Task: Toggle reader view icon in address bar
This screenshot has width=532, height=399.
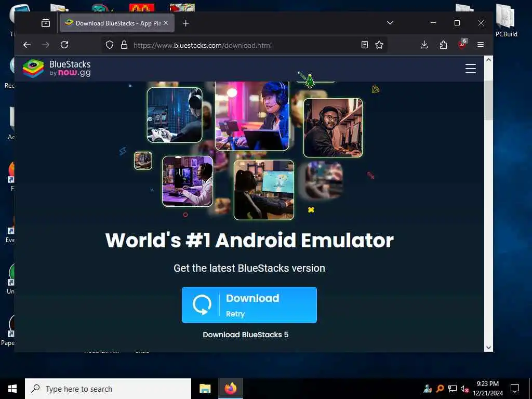Action: coord(364,45)
